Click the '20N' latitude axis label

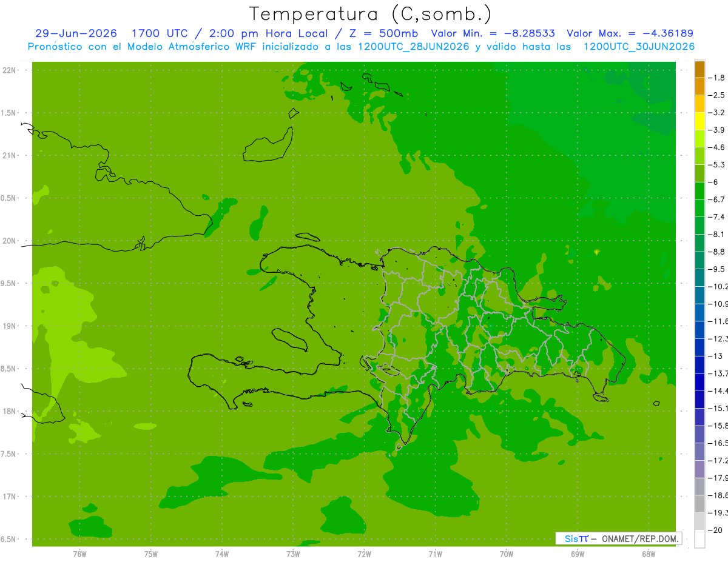click(10, 241)
